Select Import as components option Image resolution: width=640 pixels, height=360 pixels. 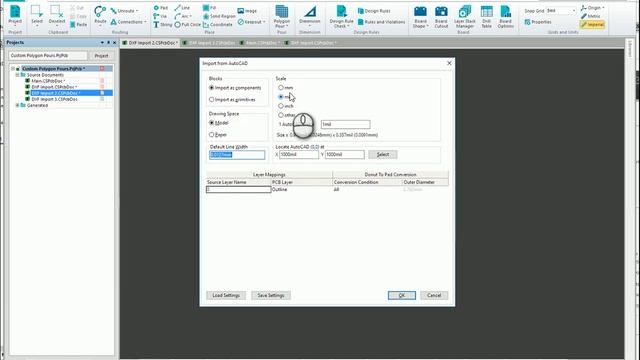pyautogui.click(x=235, y=88)
